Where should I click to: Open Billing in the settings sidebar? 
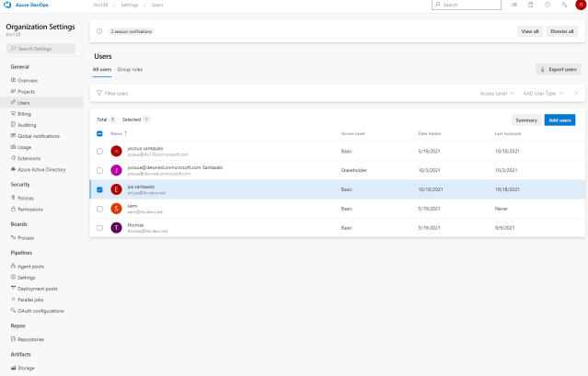tap(25, 113)
